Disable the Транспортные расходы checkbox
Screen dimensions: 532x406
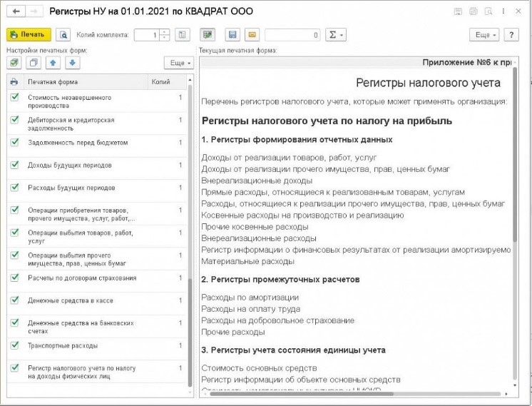click(x=15, y=345)
